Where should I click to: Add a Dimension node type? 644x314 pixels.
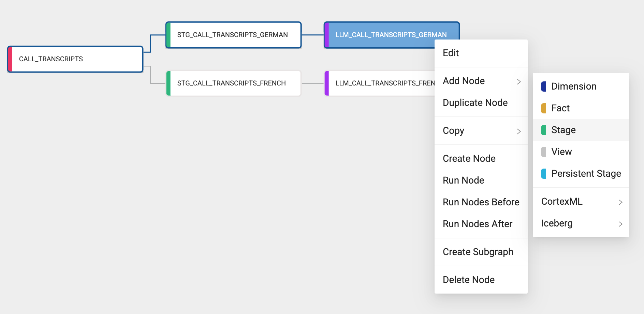tap(581, 87)
